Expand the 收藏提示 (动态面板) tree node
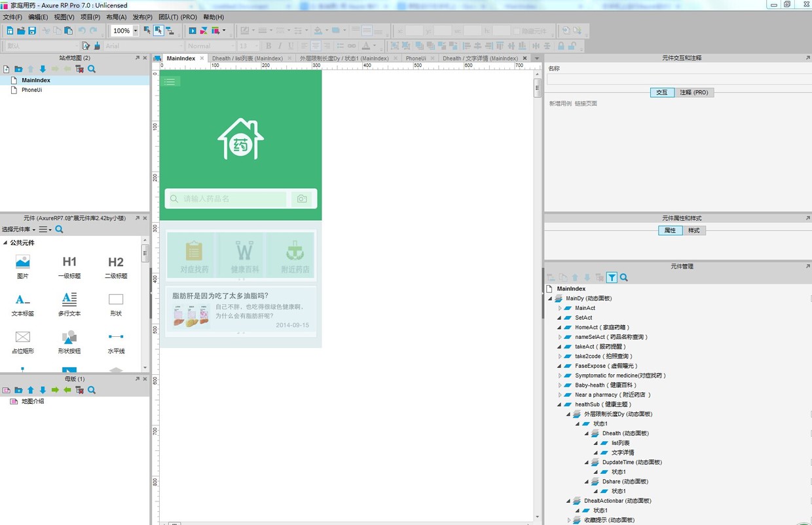 coord(569,520)
